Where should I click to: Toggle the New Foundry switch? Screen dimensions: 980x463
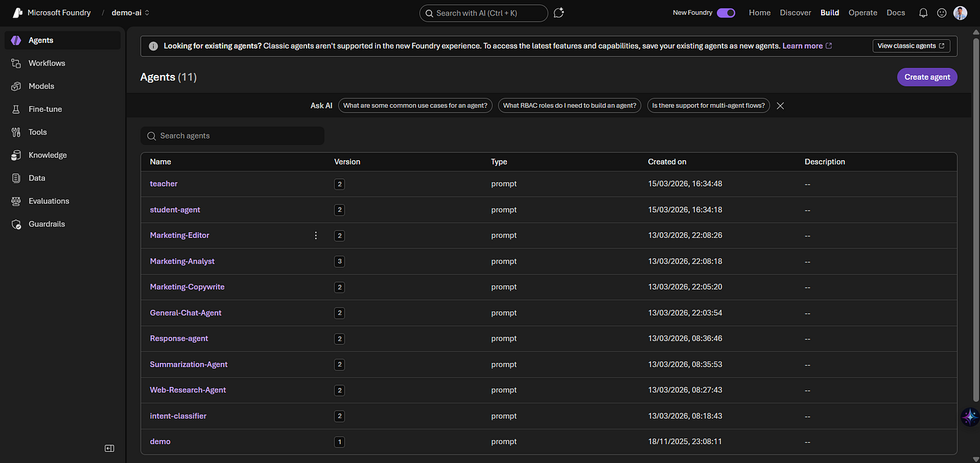[x=726, y=13]
